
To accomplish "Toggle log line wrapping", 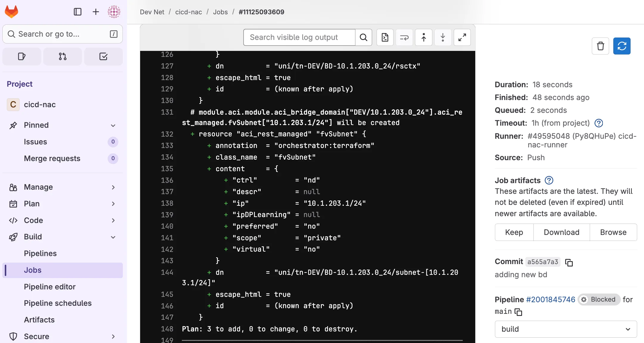I will 404,38.
